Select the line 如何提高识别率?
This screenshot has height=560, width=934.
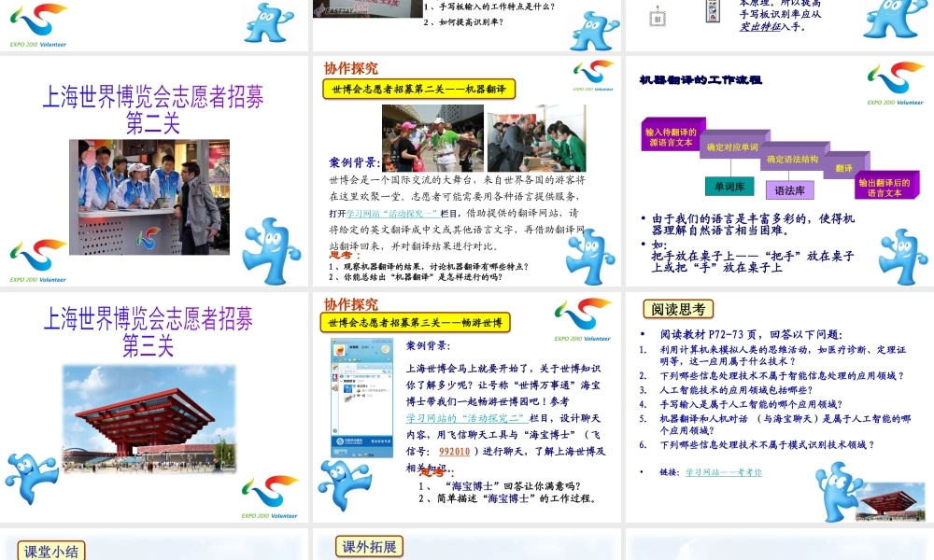463,22
